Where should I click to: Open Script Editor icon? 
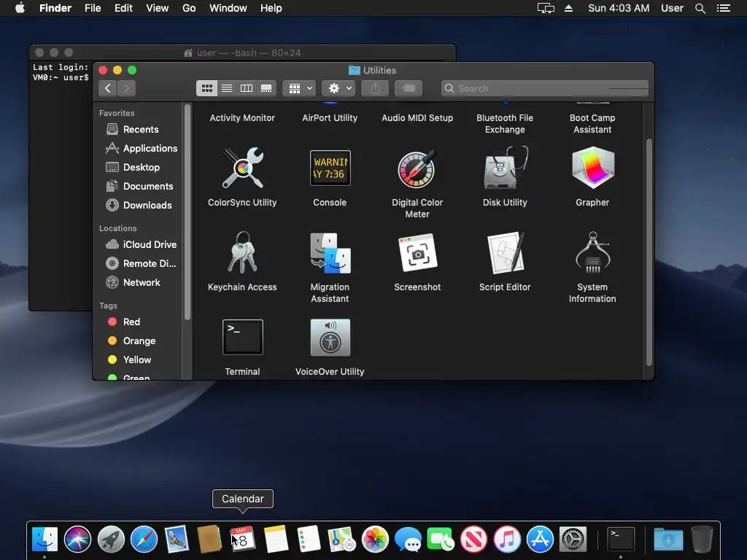[505, 253]
